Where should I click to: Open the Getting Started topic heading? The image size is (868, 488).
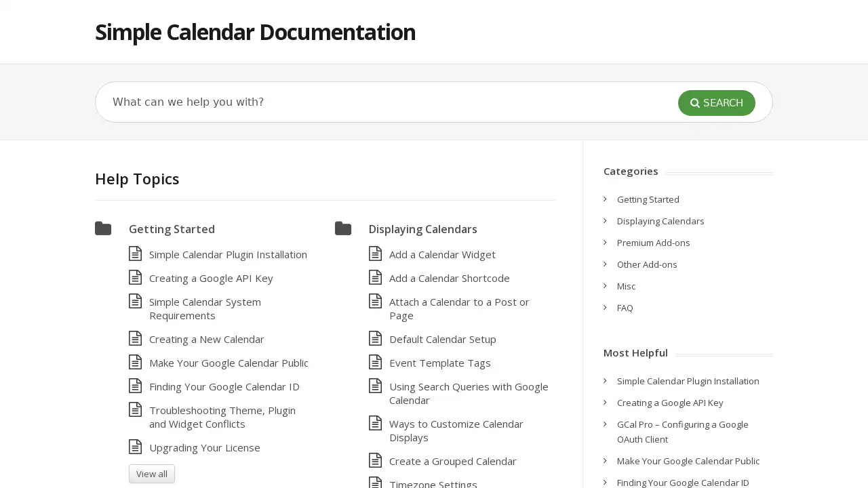(172, 229)
